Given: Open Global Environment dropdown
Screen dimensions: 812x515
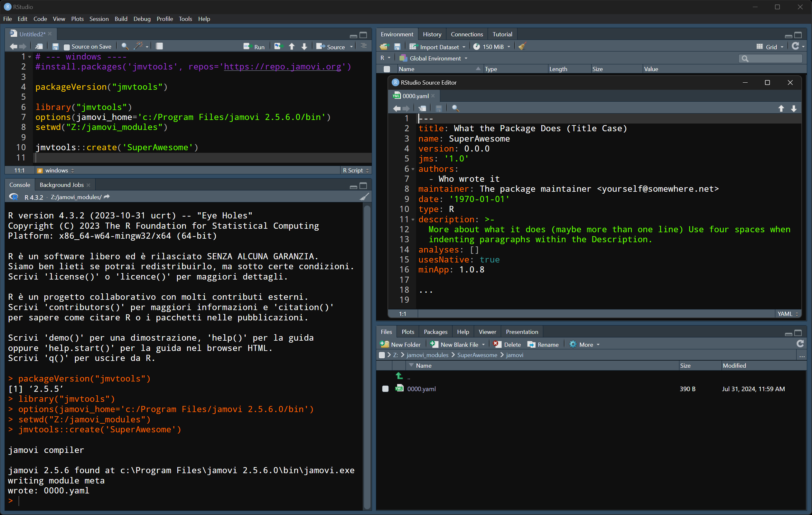Looking at the screenshot, I should click(x=434, y=58).
